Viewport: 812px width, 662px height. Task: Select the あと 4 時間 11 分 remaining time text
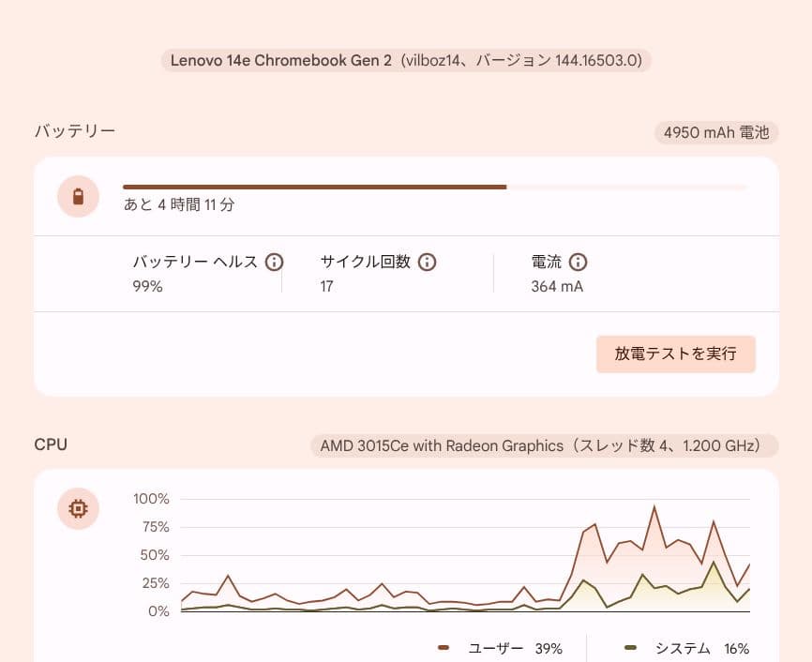(180, 207)
